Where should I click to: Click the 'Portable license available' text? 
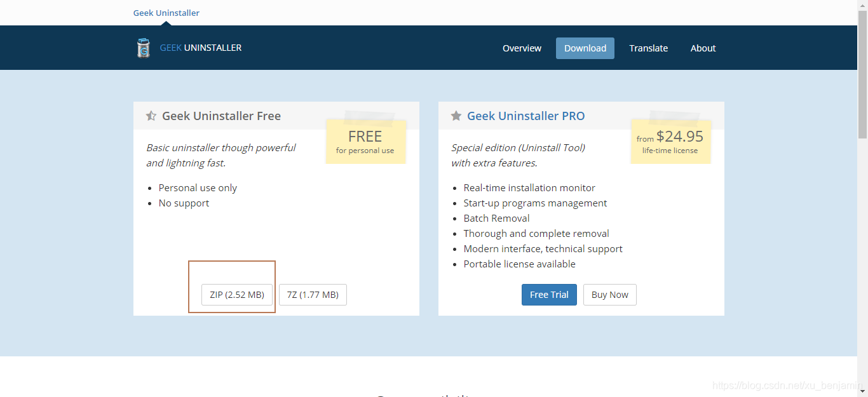point(519,264)
